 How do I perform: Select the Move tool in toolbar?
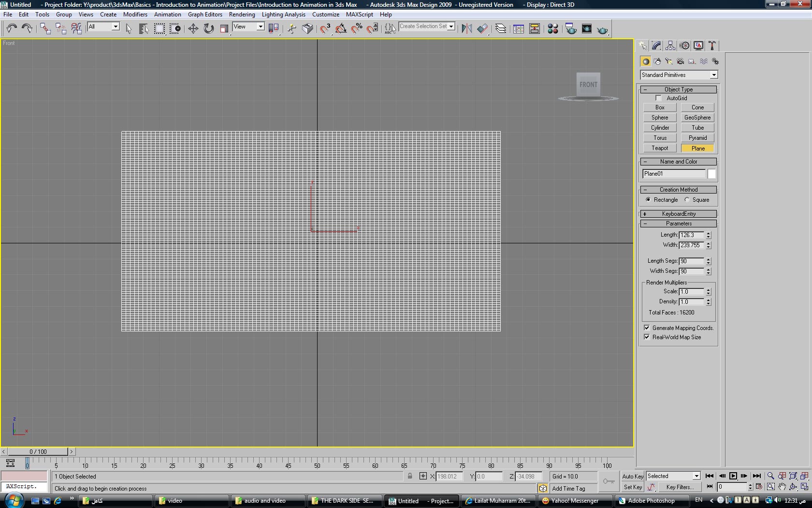tap(193, 29)
